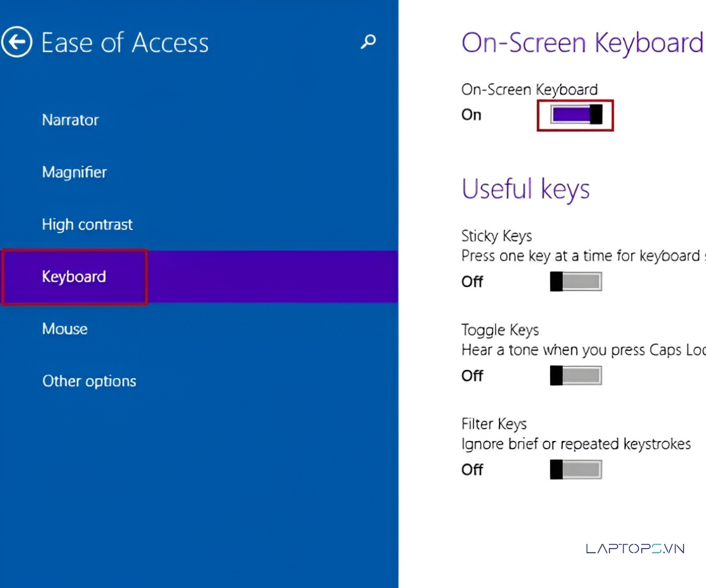The height and width of the screenshot is (588, 706).
Task: Open the Narrator settings
Action: [71, 120]
